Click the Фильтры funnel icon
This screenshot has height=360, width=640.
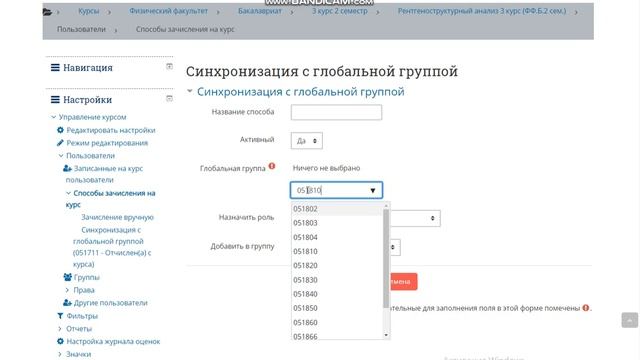[60, 316]
